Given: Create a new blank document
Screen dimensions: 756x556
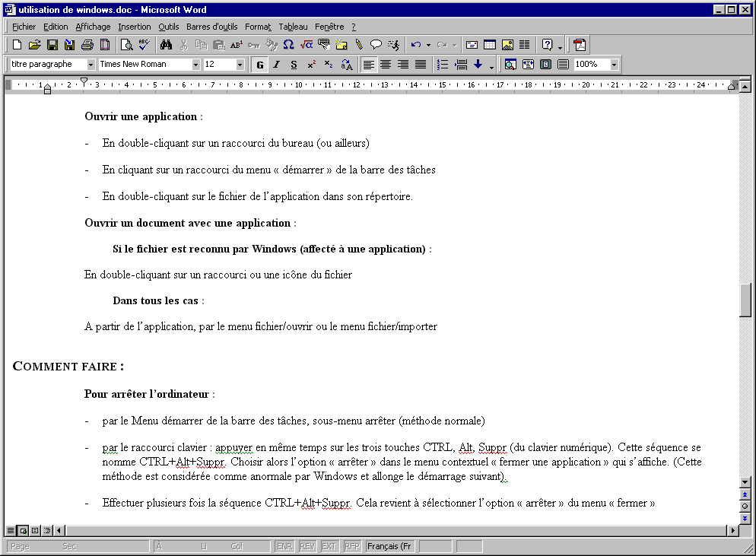Looking at the screenshot, I should (17, 46).
